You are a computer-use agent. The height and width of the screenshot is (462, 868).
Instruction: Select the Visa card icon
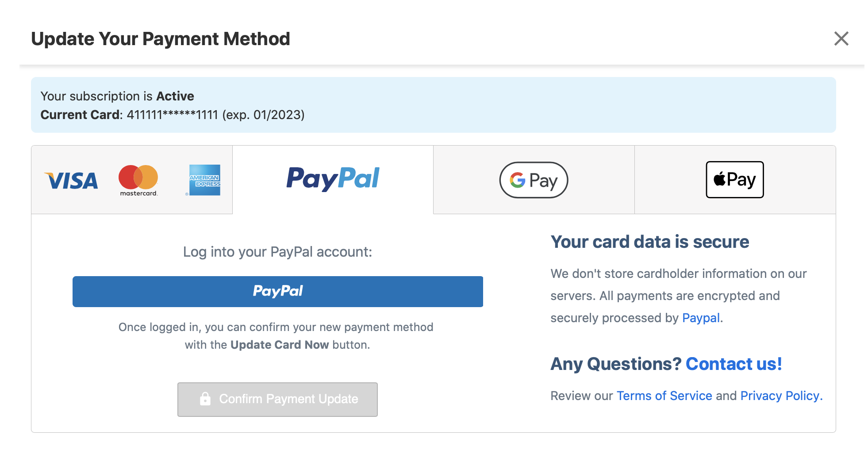(x=72, y=180)
